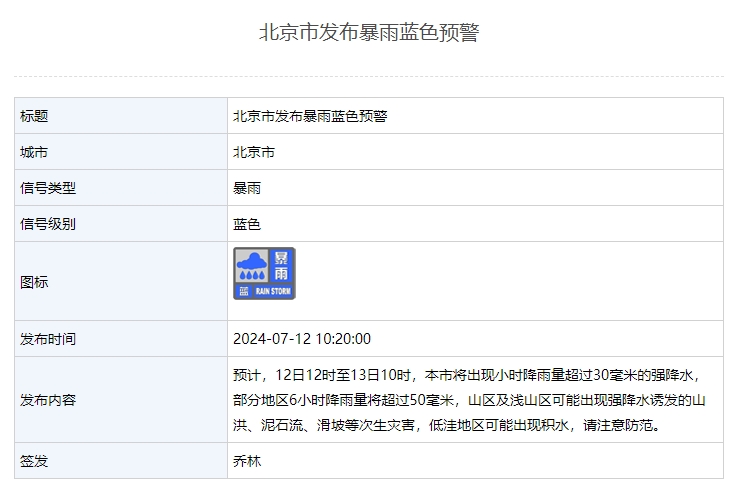Select the 发布时间 row label

(48, 339)
